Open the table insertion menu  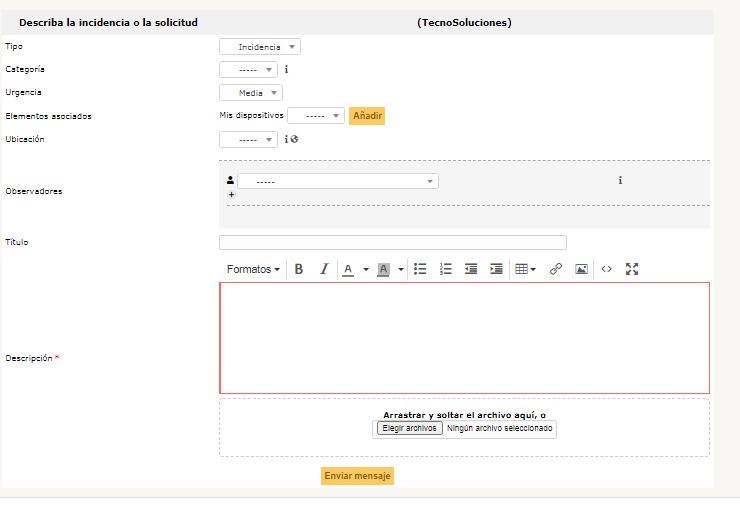[x=525, y=269]
